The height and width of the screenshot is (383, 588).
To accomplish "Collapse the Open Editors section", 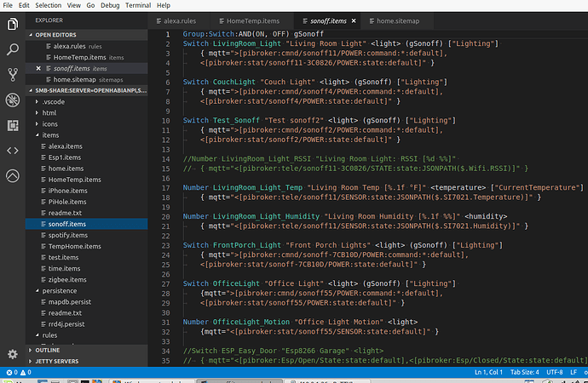I will (56, 35).
